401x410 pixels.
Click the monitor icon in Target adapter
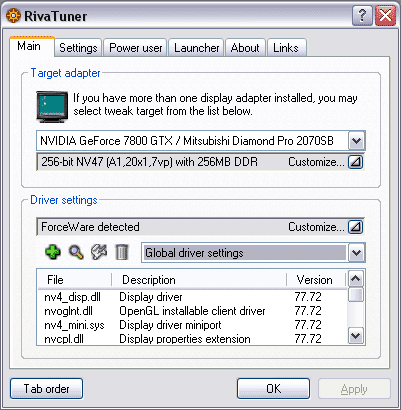52,106
